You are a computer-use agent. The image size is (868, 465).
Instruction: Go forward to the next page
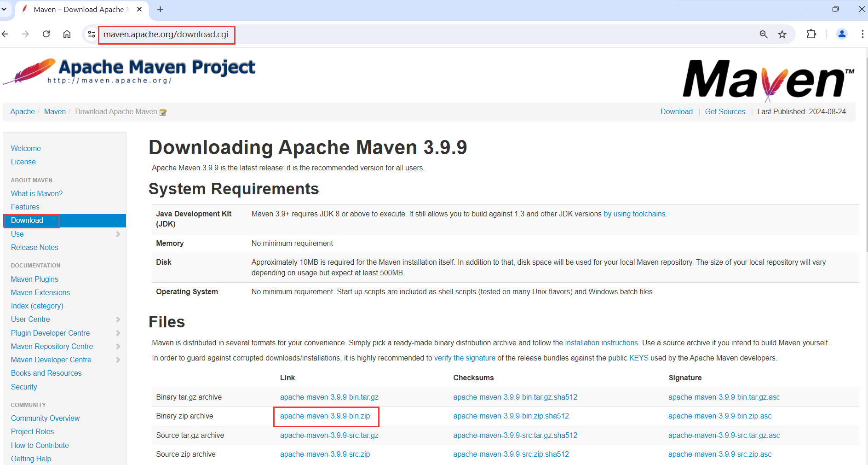tap(25, 34)
